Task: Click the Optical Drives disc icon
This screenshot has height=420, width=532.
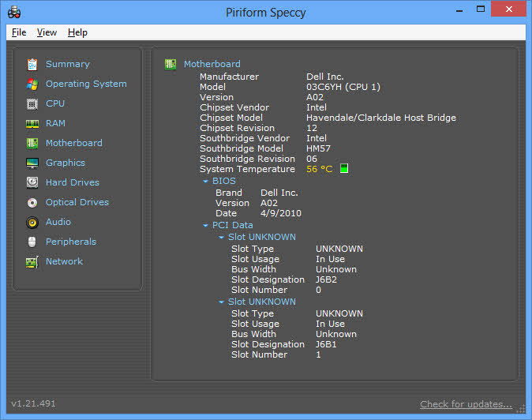Action: (32, 203)
